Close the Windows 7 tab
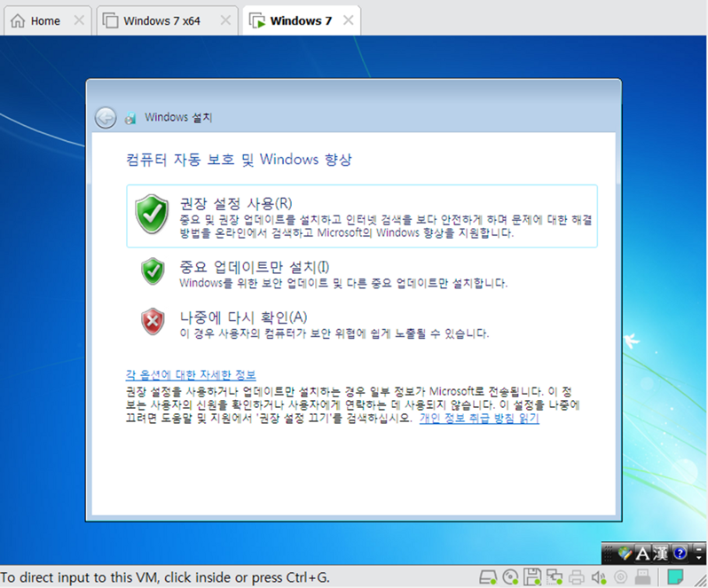Image resolution: width=708 pixels, height=588 pixels. tap(348, 20)
